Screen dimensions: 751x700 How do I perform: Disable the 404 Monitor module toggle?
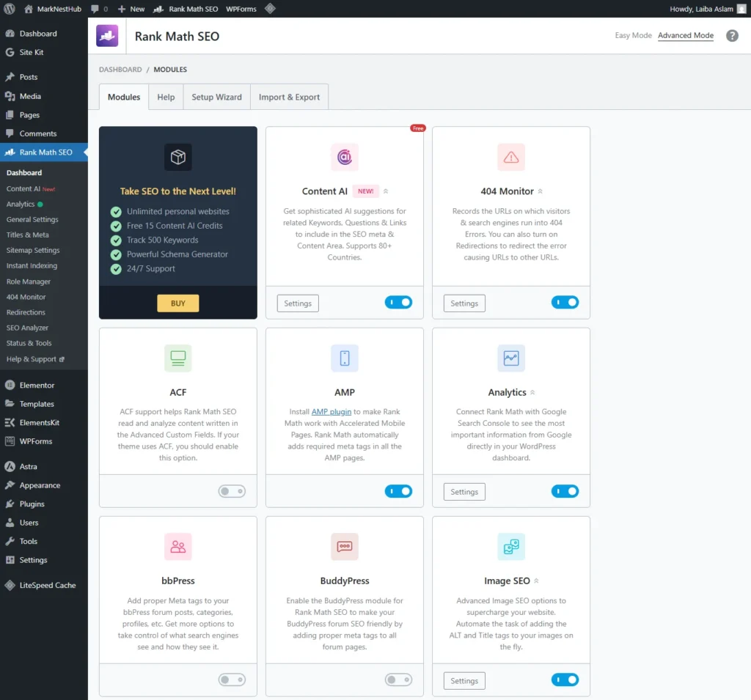click(565, 302)
